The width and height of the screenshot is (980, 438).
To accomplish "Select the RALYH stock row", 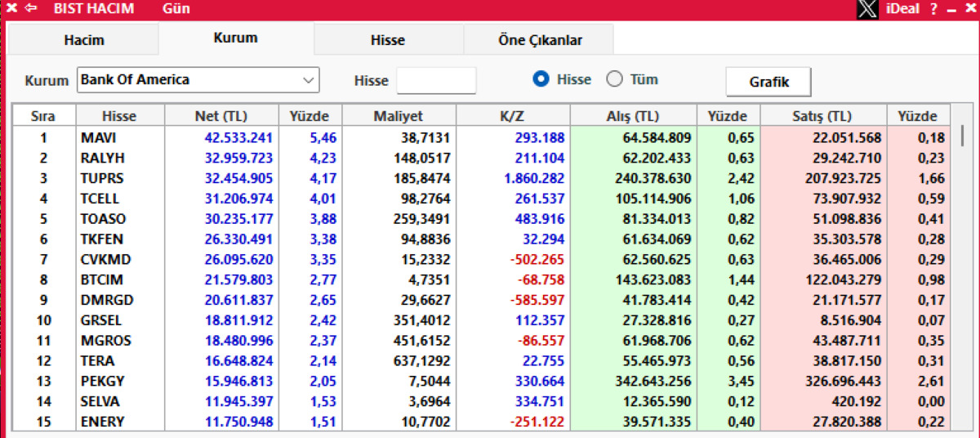I will [482, 158].
